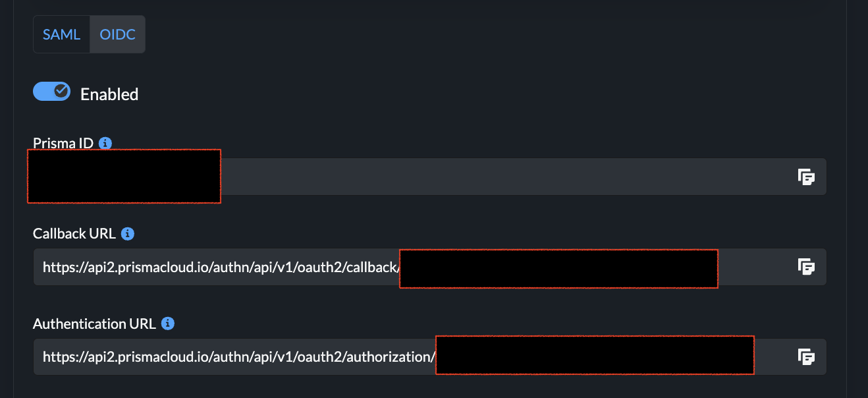Screen dimensions: 868x398
Task: Click the Callback URL field label
Action: tap(74, 233)
